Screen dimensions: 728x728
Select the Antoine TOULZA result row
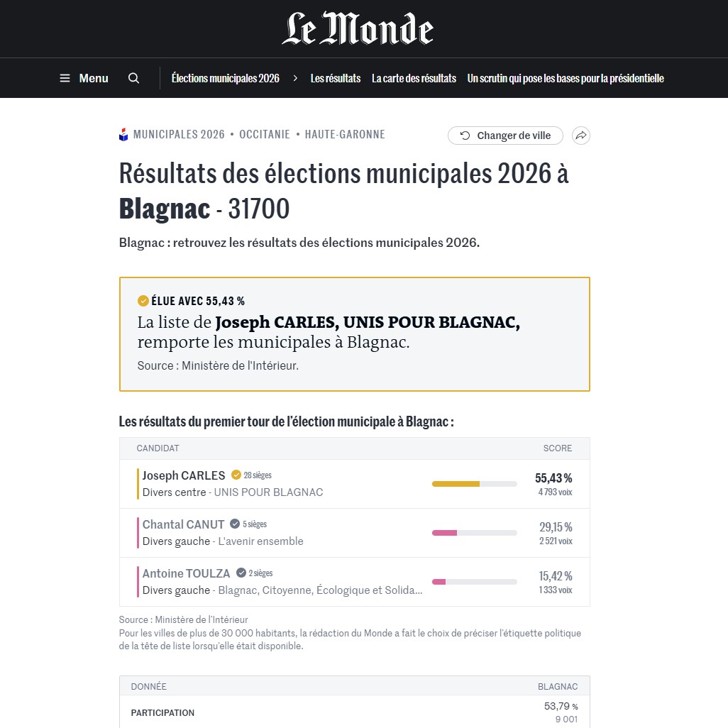355,582
